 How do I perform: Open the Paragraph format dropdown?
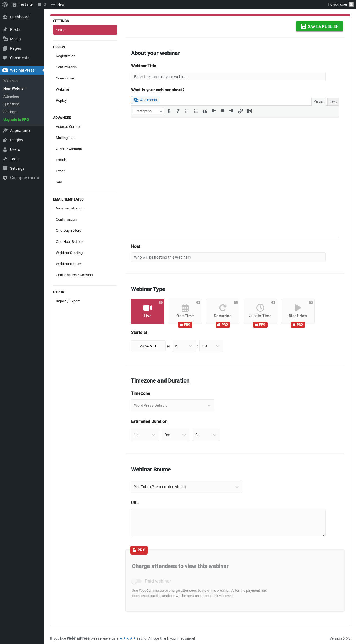point(148,111)
